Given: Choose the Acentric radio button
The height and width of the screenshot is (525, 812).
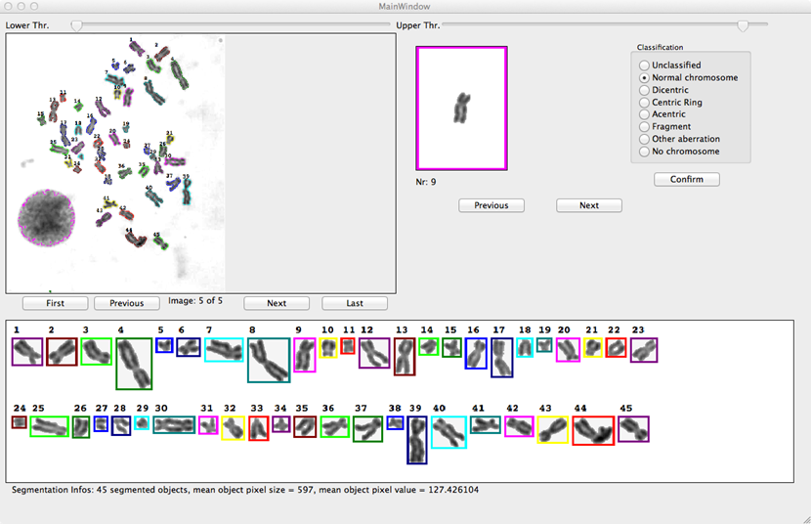Looking at the screenshot, I should (645, 114).
